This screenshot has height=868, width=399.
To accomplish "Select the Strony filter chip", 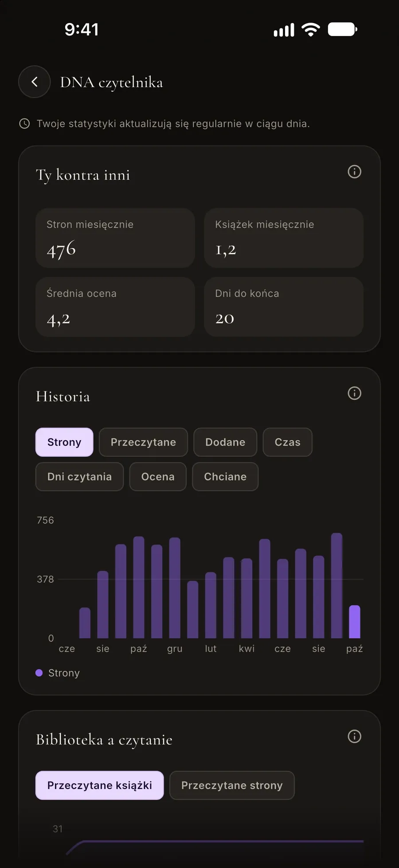I will [64, 442].
